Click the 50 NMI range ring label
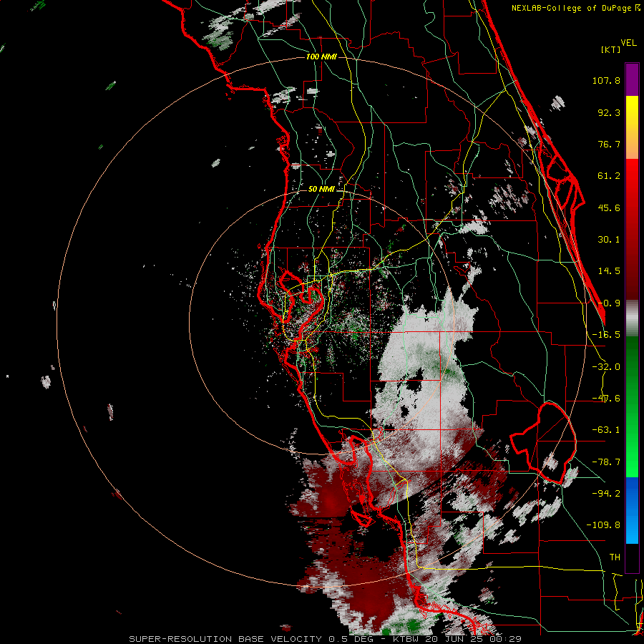Viewport: 644px width, 644px height. [x=321, y=189]
